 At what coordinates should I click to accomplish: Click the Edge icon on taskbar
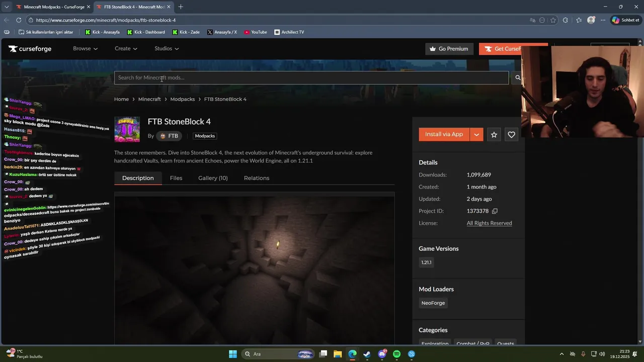(352, 354)
